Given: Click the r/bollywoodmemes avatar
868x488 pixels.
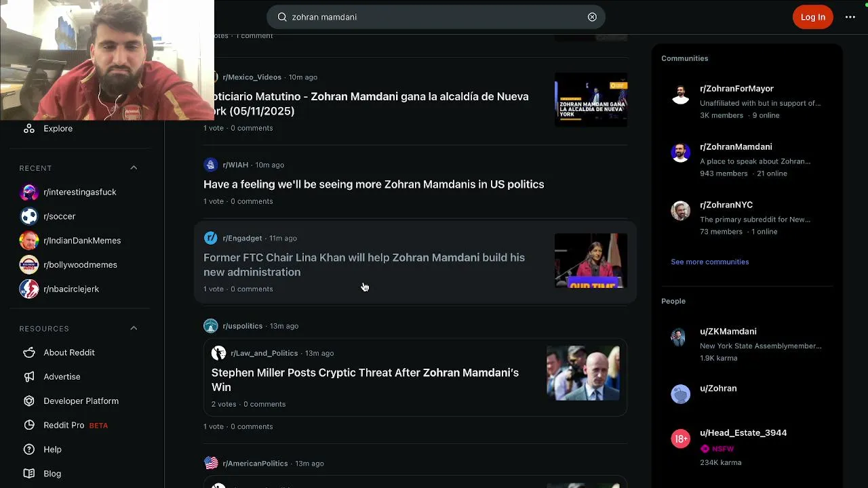Looking at the screenshot, I should (29, 264).
